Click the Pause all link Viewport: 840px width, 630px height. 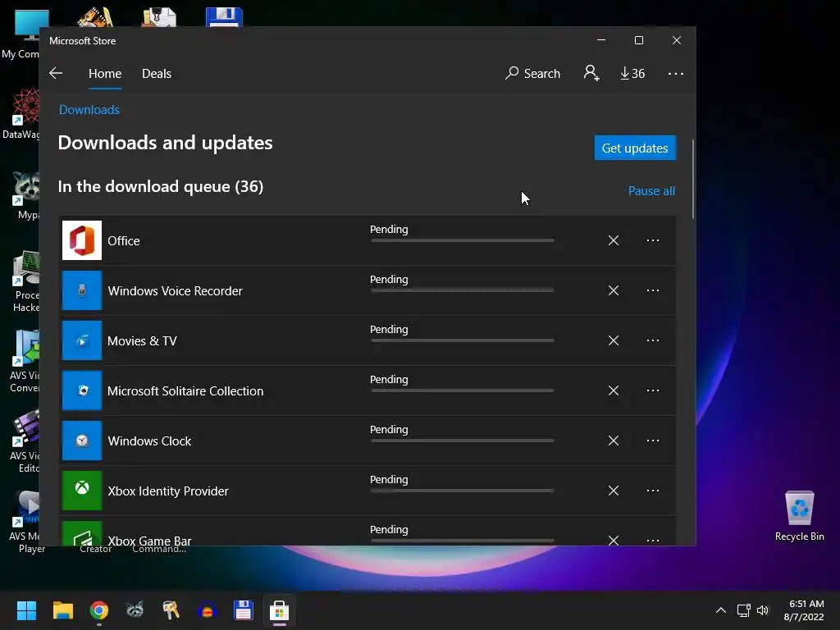point(651,191)
